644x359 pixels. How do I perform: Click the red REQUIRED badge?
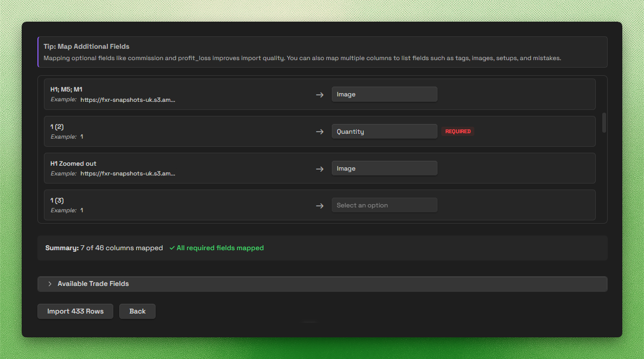[458, 131]
